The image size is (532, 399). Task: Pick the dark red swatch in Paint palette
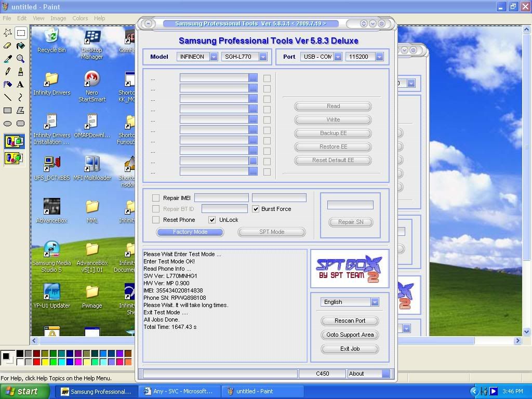pos(37,354)
